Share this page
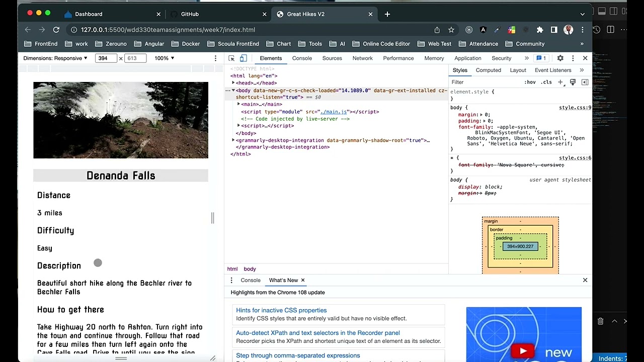 tap(437, 30)
